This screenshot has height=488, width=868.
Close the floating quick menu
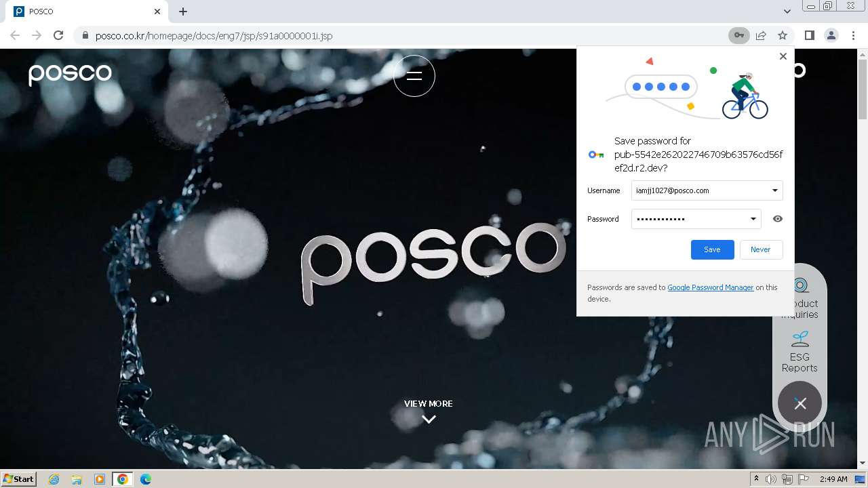[800, 403]
